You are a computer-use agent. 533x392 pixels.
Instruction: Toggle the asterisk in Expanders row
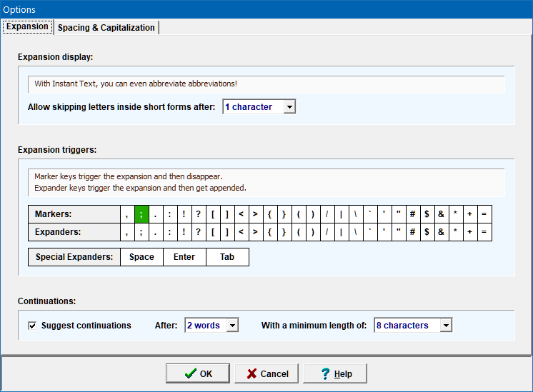pos(456,232)
